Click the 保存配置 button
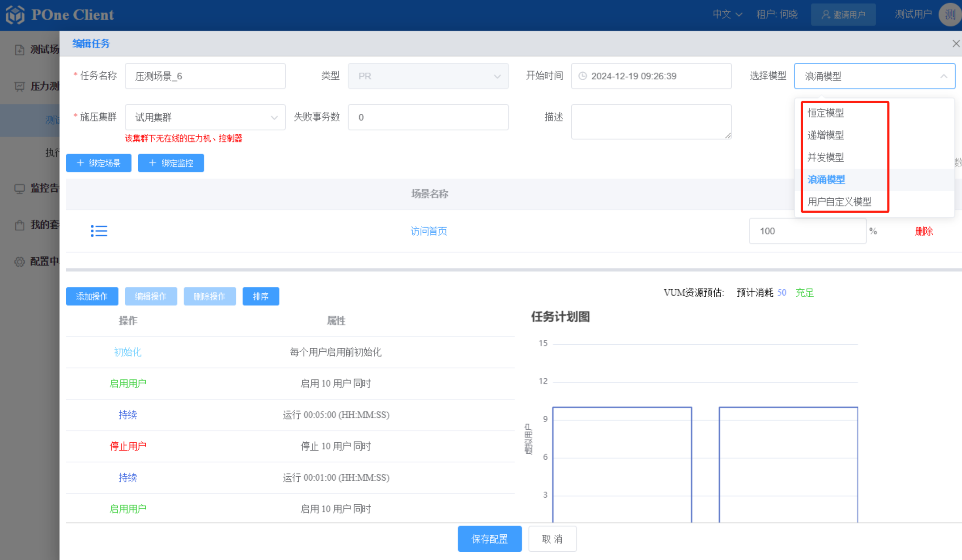Image resolution: width=962 pixels, height=560 pixels. click(x=489, y=539)
